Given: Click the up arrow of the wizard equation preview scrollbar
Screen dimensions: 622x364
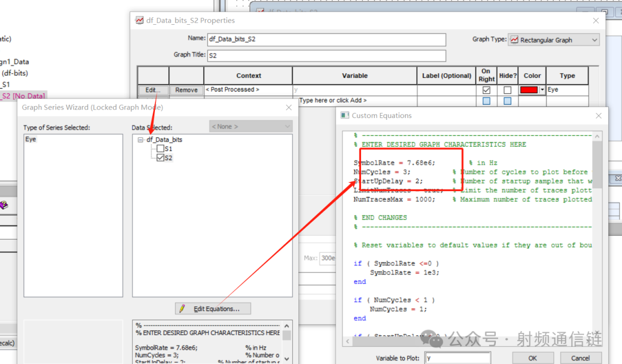Looking at the screenshot, I should 287,326.
